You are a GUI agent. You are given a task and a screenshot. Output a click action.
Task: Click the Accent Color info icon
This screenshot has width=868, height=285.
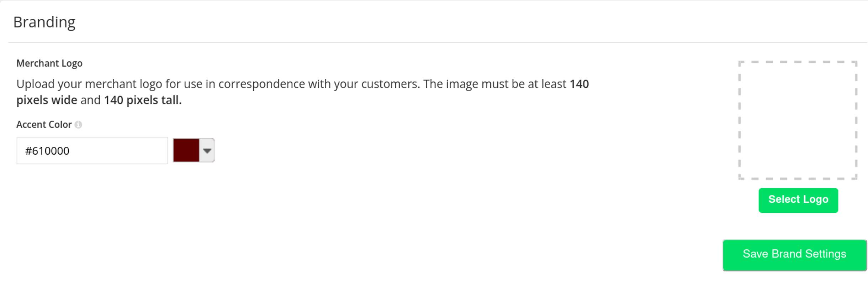tap(78, 125)
